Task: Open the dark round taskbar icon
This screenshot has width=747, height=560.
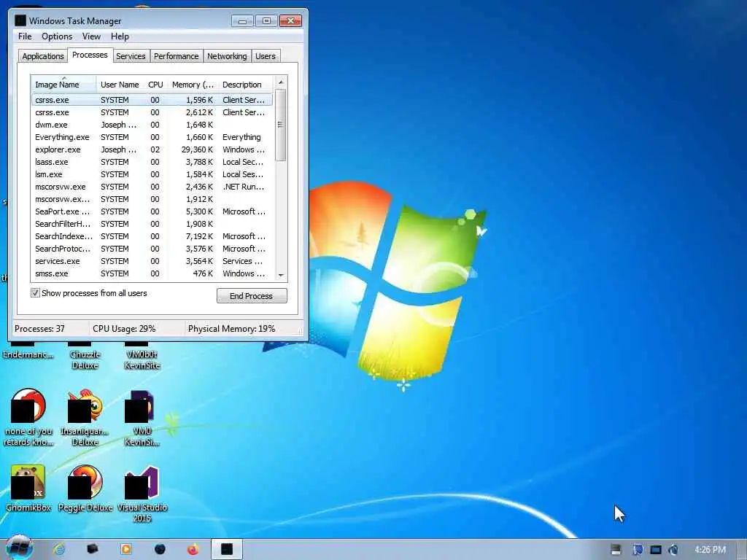Action: pos(160,549)
